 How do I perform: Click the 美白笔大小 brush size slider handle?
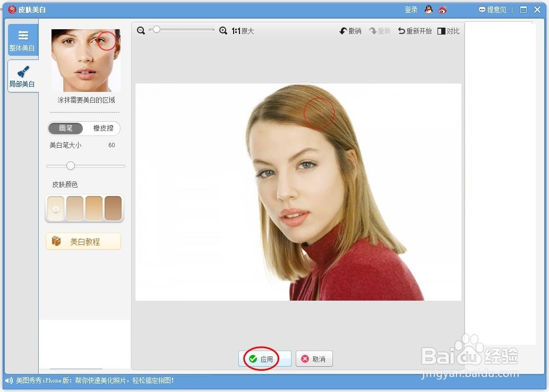tap(71, 166)
